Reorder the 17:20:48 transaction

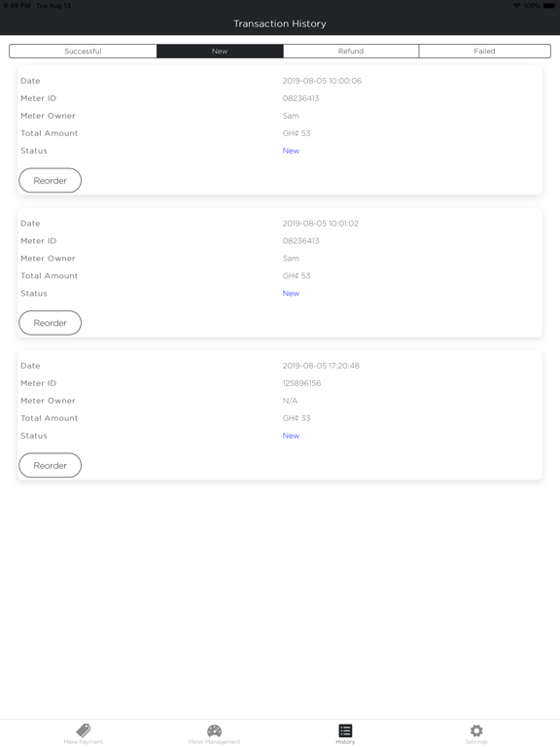tap(50, 466)
